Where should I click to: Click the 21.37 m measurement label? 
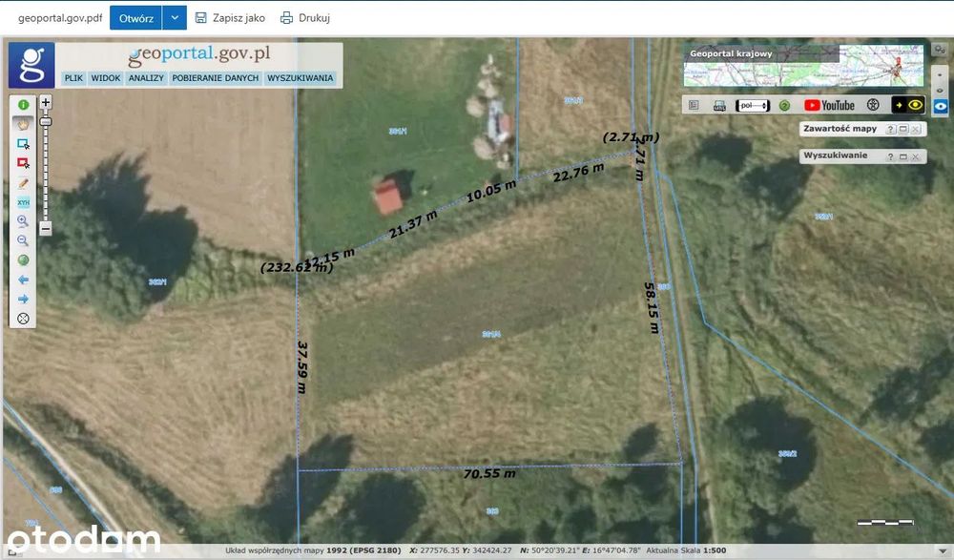click(x=413, y=224)
